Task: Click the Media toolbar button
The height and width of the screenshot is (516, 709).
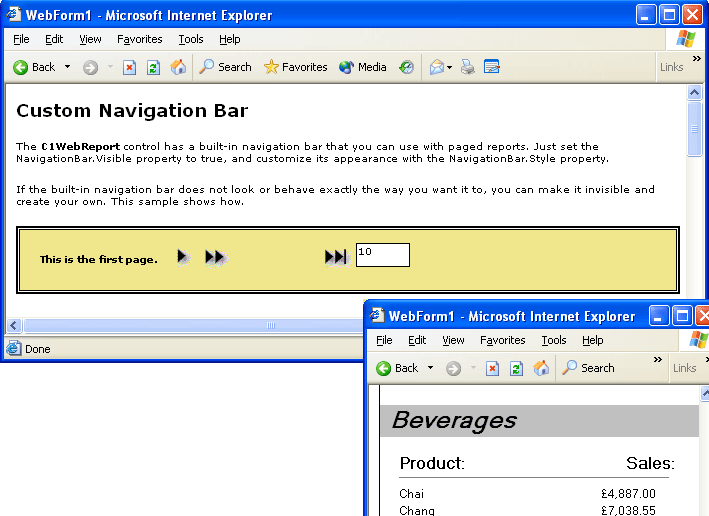Action: (x=363, y=67)
